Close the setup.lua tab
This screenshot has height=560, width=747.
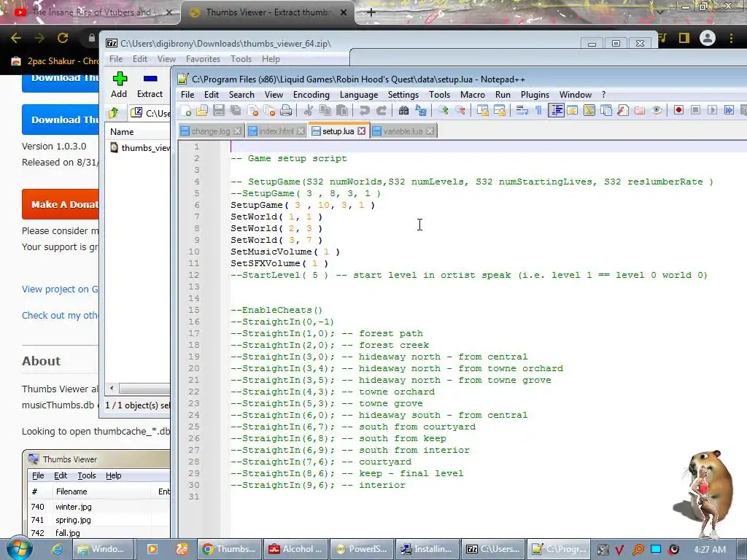[362, 131]
